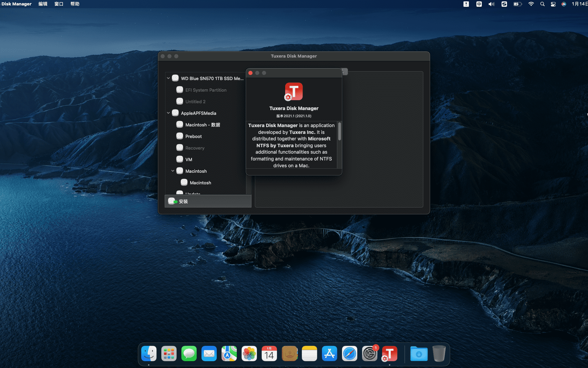This screenshot has width=588, height=368.
Task: Select the WD Blue SN570 disk icon
Action: [175, 78]
